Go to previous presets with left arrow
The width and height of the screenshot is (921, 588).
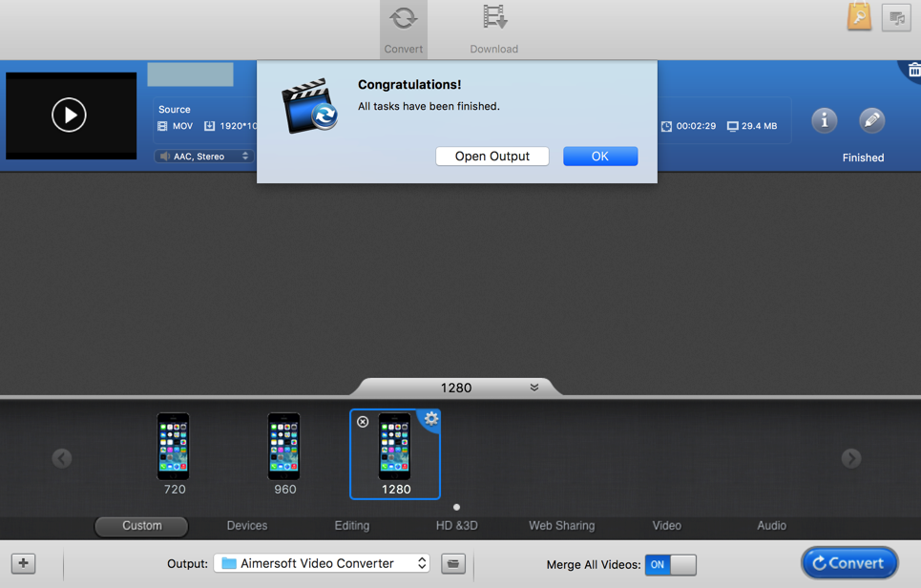click(62, 458)
